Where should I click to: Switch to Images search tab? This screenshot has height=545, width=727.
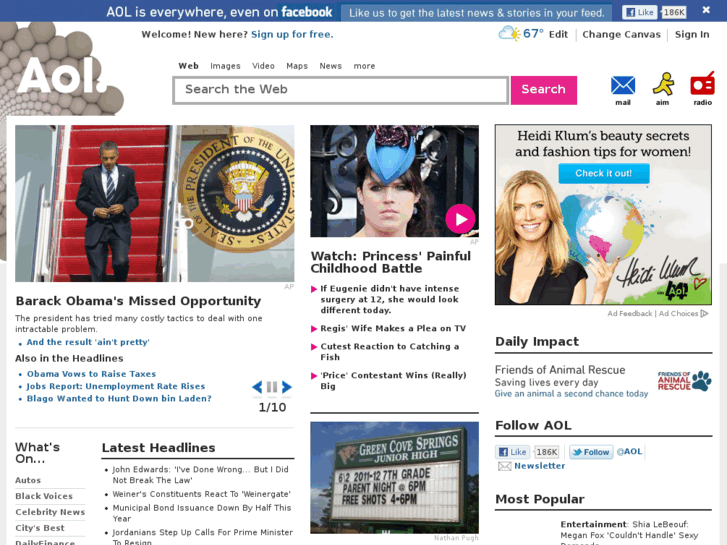225,66
